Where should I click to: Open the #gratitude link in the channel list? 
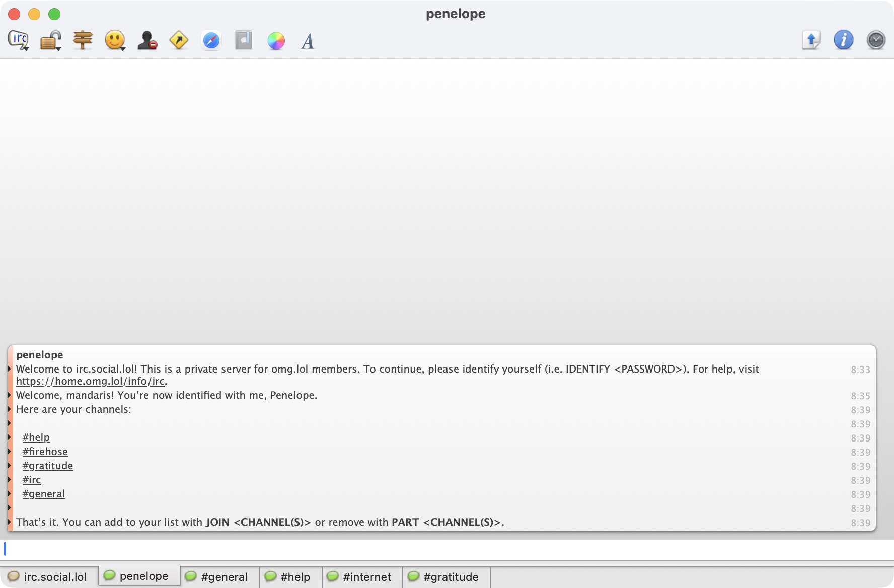click(x=48, y=466)
